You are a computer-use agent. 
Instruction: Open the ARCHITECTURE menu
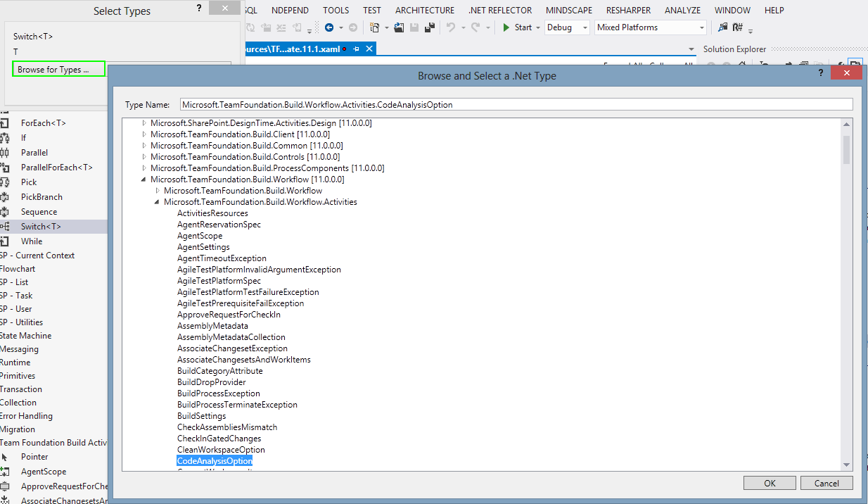pos(424,10)
